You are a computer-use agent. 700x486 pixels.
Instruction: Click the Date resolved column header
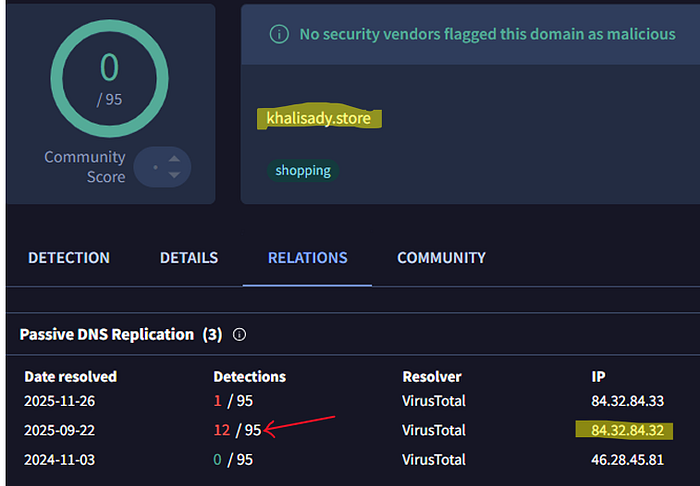click(71, 377)
